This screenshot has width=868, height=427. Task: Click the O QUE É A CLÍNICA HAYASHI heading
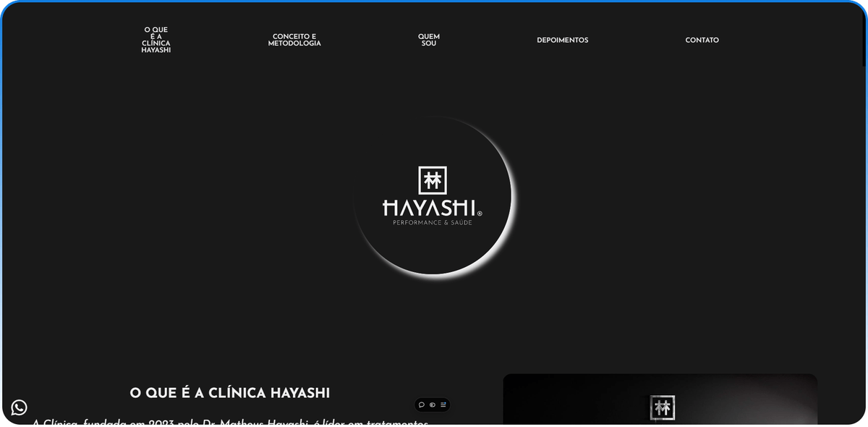[x=230, y=393]
